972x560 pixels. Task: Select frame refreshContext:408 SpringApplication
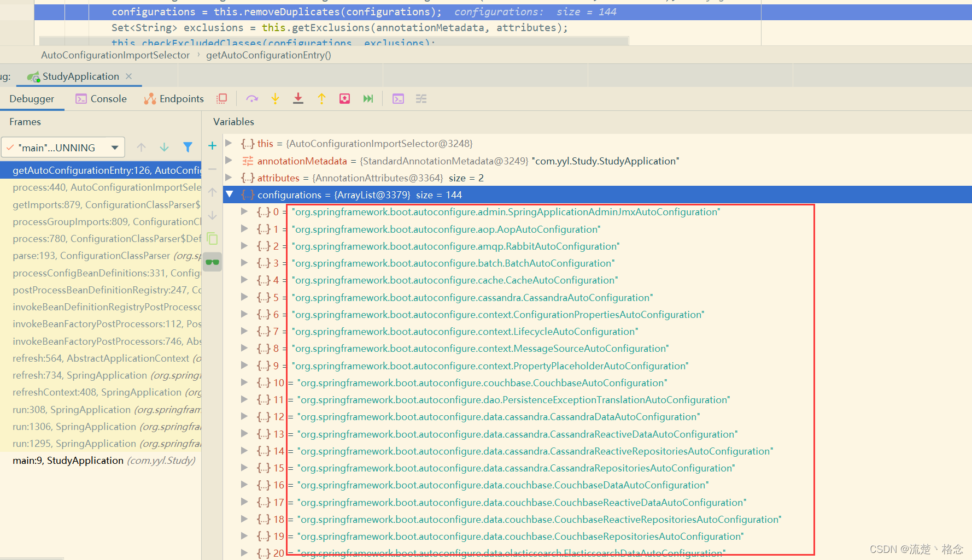[x=101, y=392]
